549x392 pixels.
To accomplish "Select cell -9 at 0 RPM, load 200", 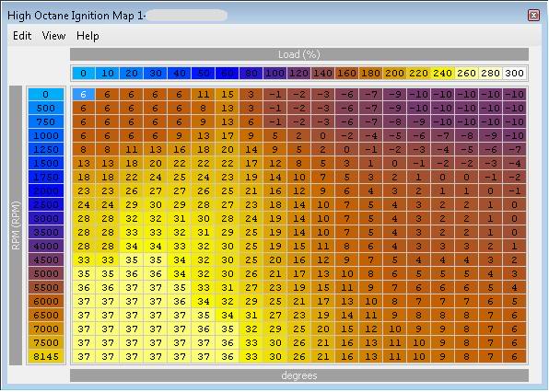I will pyautogui.click(x=394, y=94).
